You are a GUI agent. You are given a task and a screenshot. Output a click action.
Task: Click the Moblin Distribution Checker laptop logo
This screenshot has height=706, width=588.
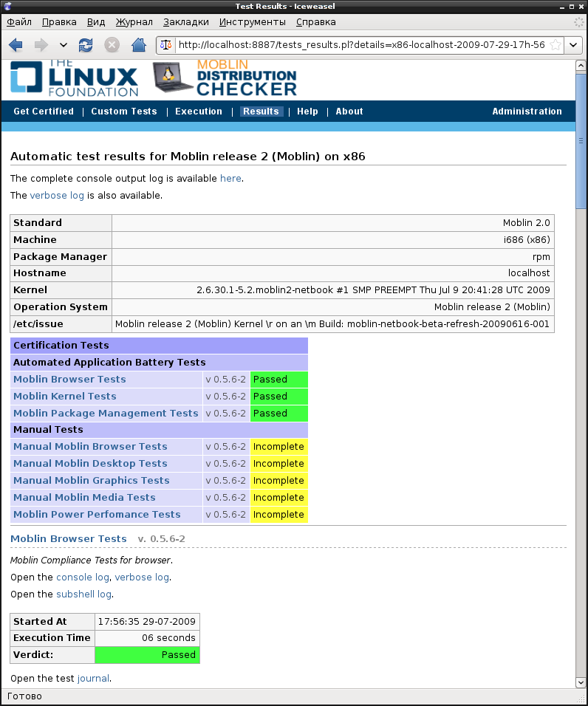[x=225, y=79]
